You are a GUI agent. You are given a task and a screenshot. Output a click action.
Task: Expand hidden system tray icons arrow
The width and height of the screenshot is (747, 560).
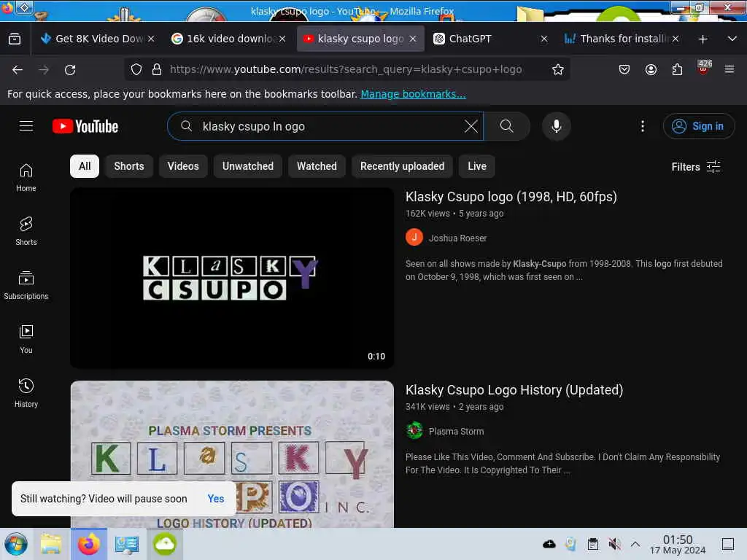635,544
